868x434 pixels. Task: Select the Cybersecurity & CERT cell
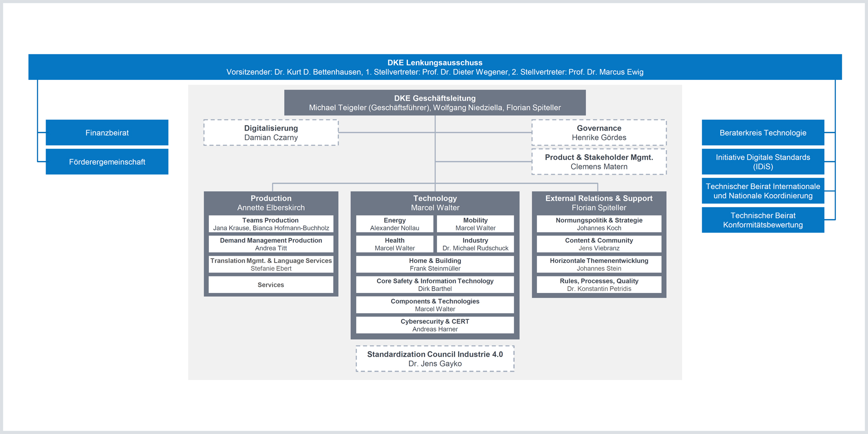(435, 325)
